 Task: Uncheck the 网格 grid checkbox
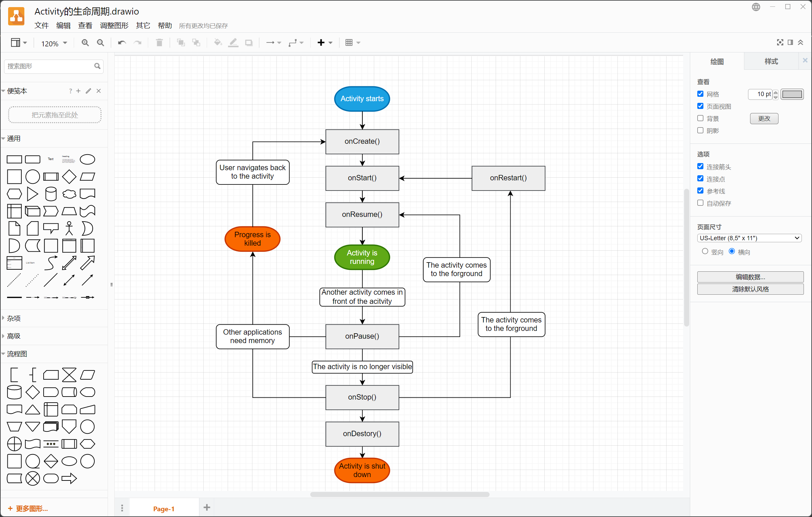(x=700, y=94)
